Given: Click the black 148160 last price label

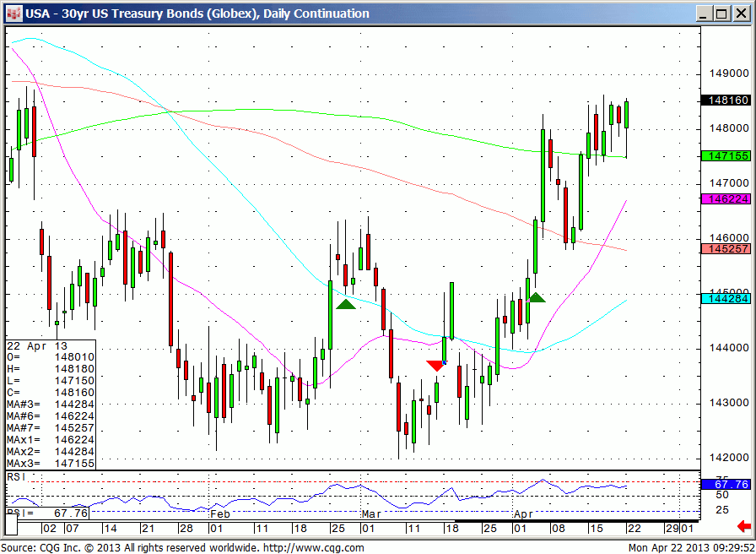Looking at the screenshot, I should pos(726,100).
